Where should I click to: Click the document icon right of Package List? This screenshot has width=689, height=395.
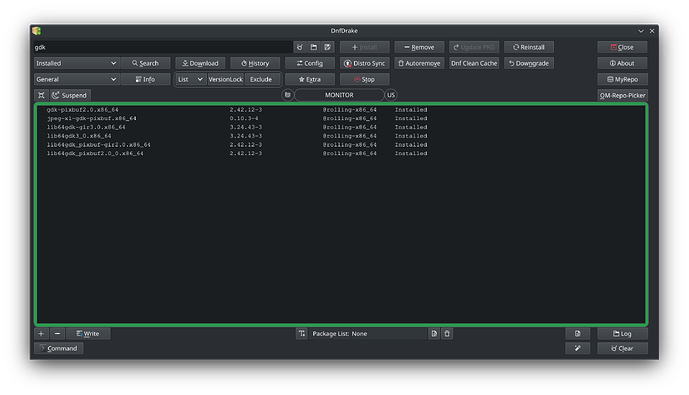434,334
